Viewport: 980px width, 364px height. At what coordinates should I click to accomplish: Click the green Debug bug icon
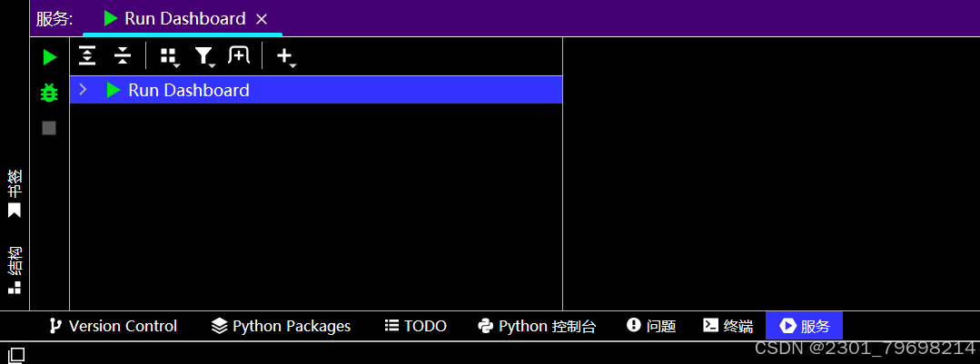pos(49,93)
